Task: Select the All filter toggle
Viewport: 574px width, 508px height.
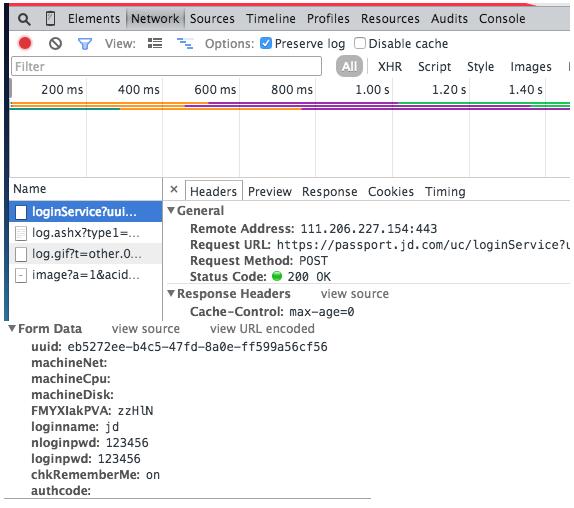Action: pyautogui.click(x=349, y=67)
